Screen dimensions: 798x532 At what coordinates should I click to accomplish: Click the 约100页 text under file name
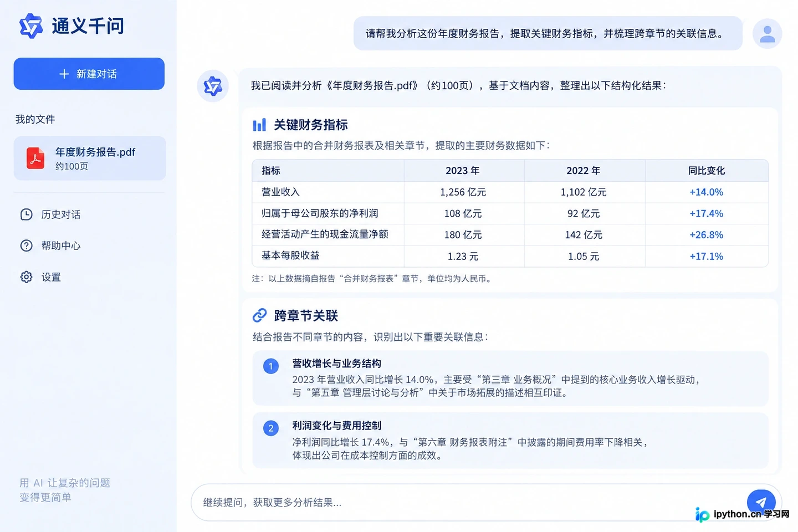point(71,166)
